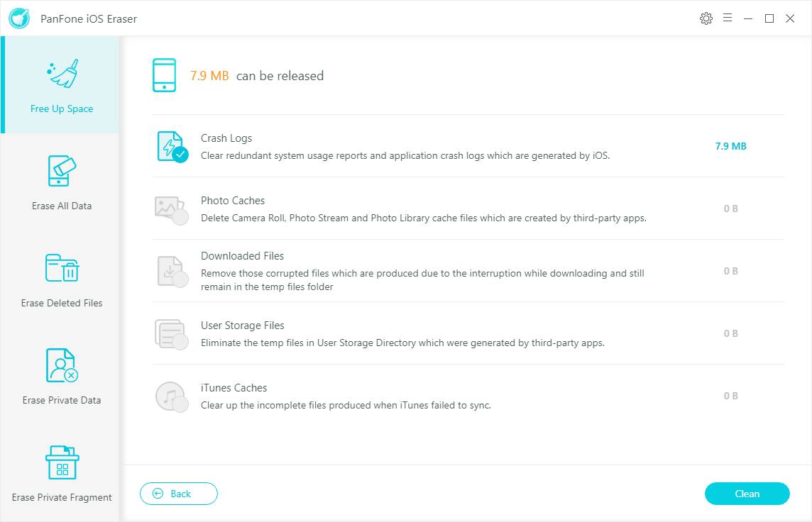Select Erase Private Fragment section

click(62, 474)
